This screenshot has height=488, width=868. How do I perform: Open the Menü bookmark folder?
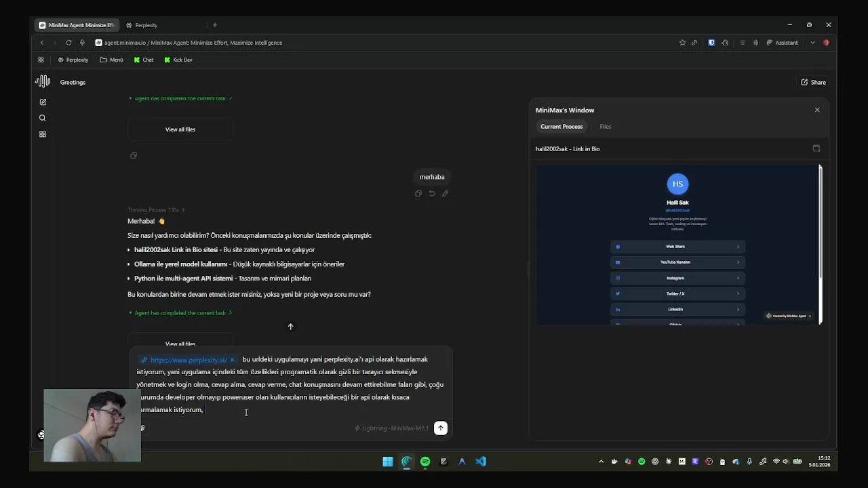point(111,60)
